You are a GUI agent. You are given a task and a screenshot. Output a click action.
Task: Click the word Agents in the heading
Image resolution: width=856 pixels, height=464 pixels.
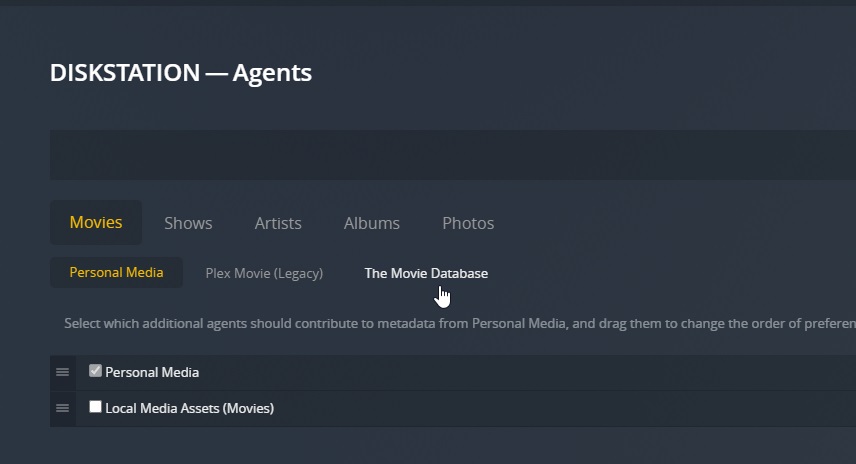tap(272, 73)
